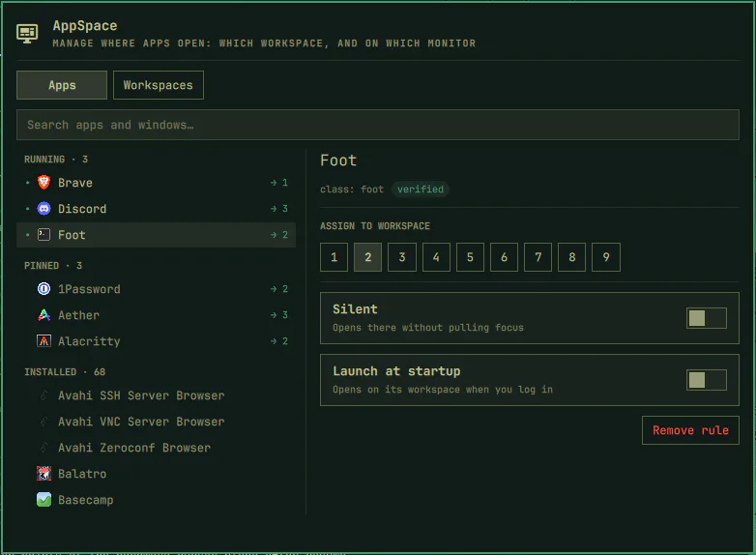Click the Foot title in details pane
The width and height of the screenshot is (756, 555).
click(338, 161)
